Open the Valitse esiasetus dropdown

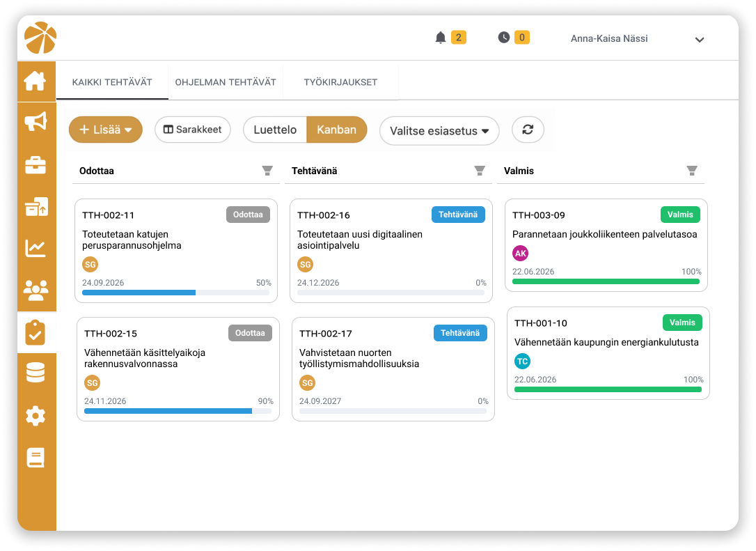tap(439, 131)
